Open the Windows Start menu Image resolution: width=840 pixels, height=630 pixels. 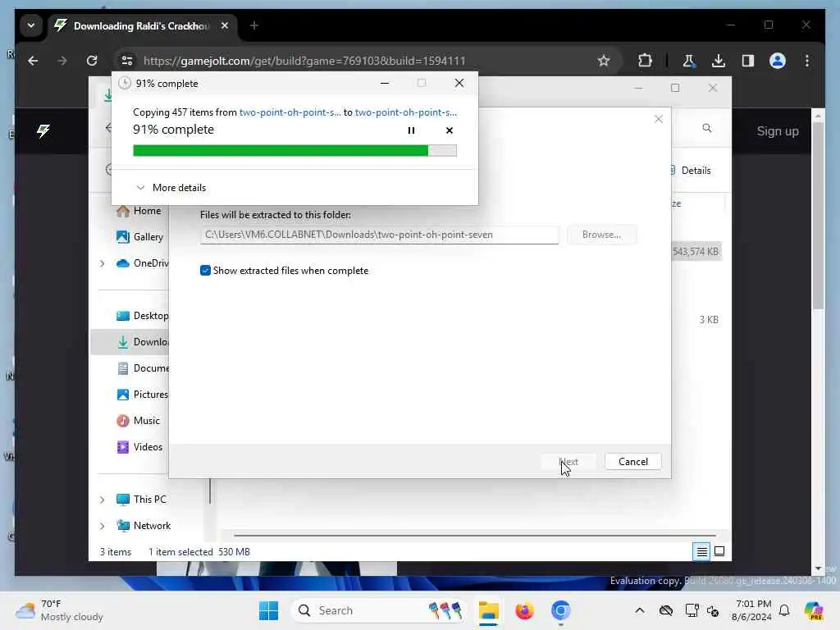pos(268,610)
